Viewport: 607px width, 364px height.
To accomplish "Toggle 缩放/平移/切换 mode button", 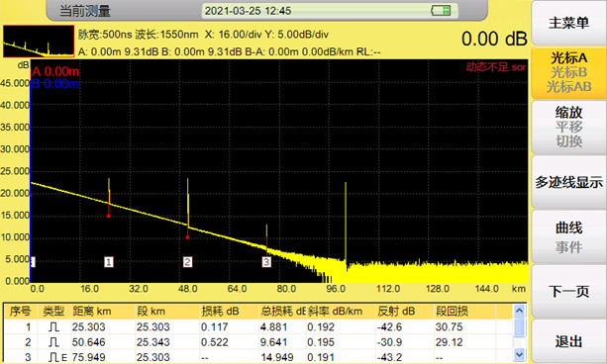I will (568, 127).
